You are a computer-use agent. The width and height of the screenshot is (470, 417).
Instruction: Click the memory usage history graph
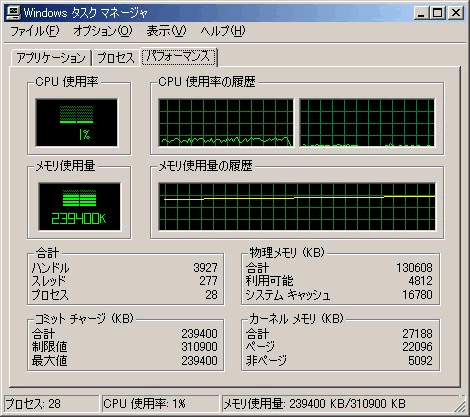(297, 206)
